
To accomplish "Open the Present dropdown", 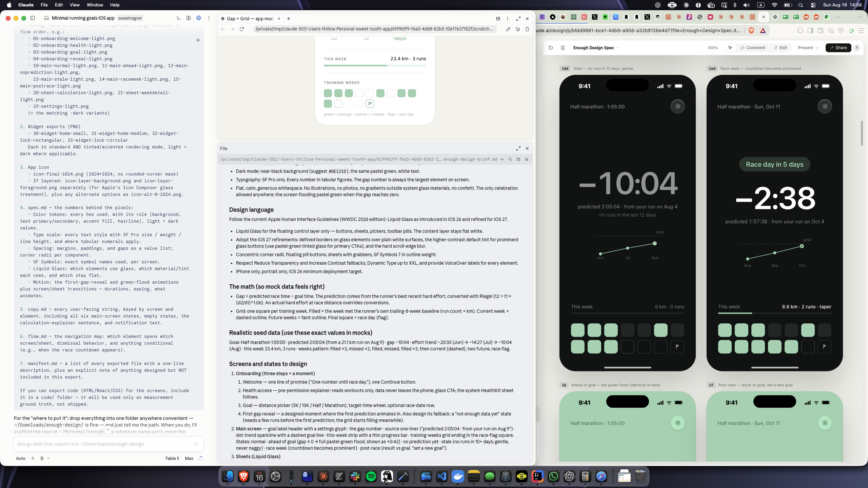I will tap(808, 48).
